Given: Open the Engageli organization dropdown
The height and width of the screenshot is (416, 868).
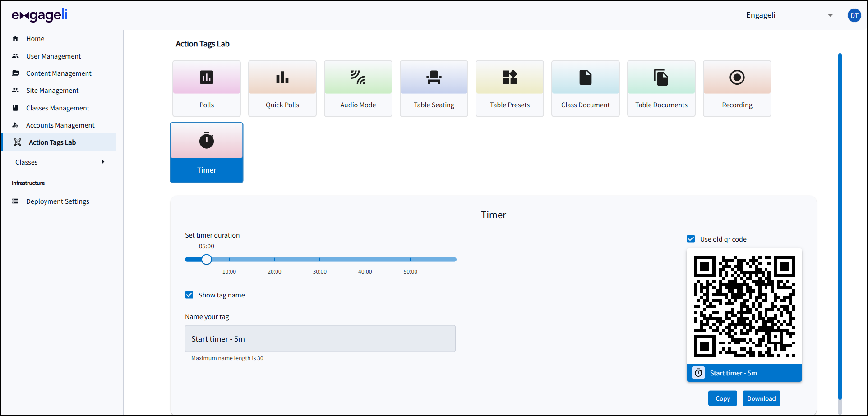Looking at the screenshot, I should 790,15.
